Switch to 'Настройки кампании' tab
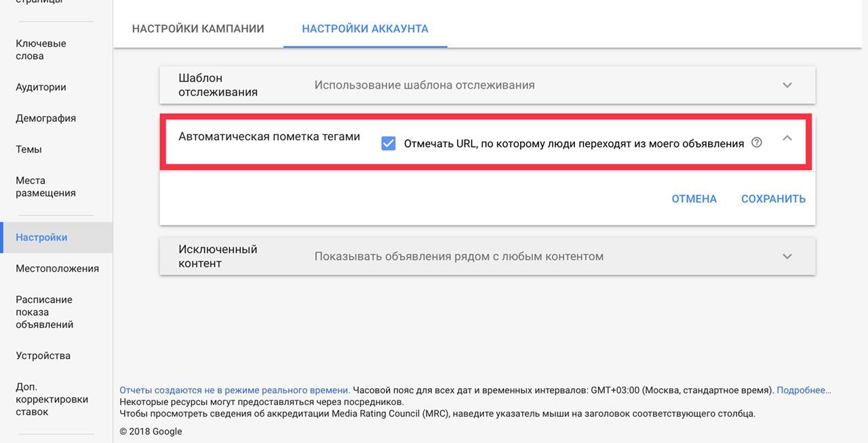 [x=198, y=29]
